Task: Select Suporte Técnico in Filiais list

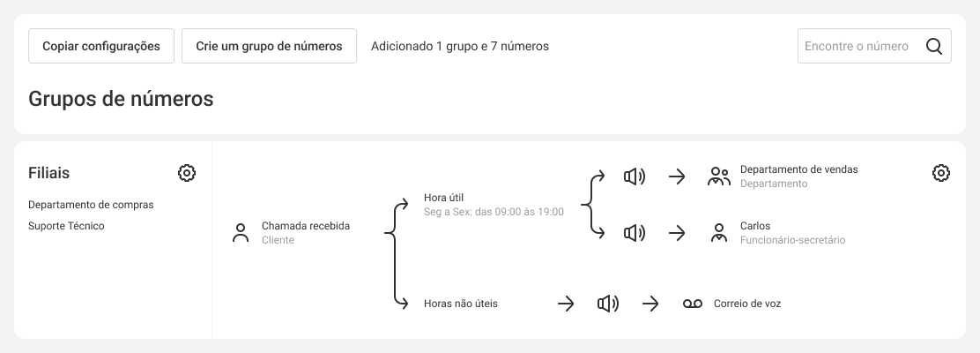Action: [66, 226]
